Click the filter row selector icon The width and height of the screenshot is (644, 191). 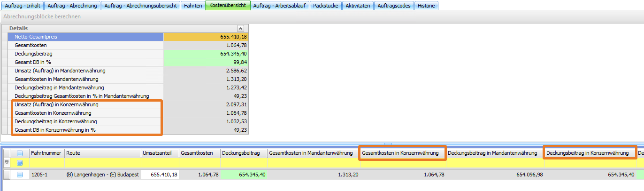click(x=20, y=163)
